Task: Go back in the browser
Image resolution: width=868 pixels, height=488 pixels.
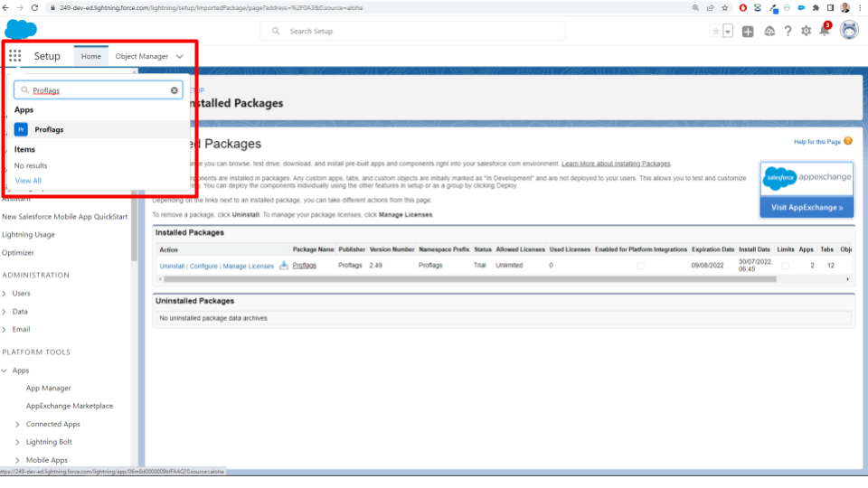Action: [6, 8]
